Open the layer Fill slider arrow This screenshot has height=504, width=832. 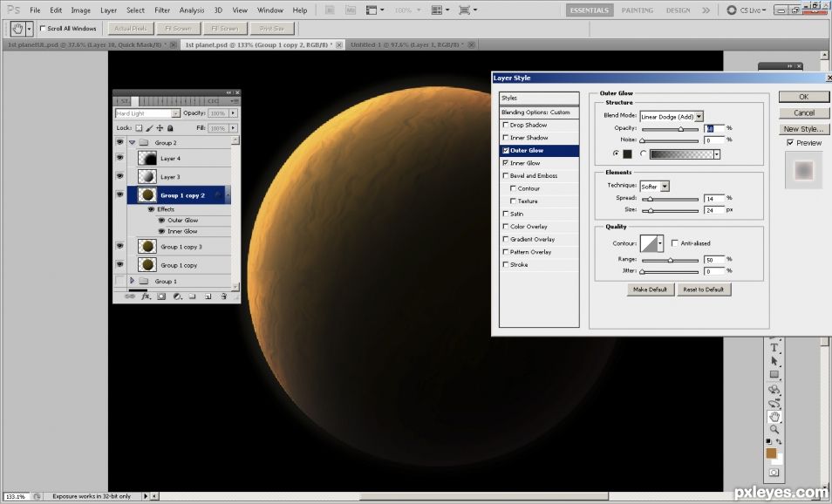[x=234, y=128]
